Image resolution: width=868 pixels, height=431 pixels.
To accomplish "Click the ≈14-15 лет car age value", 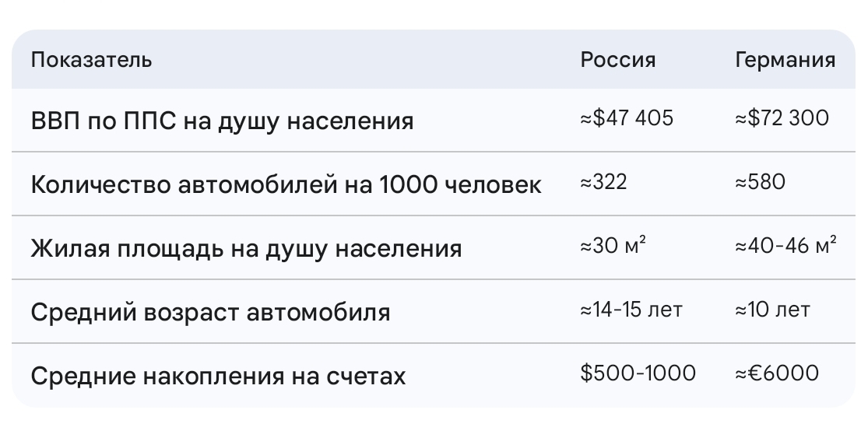I will 631,310.
